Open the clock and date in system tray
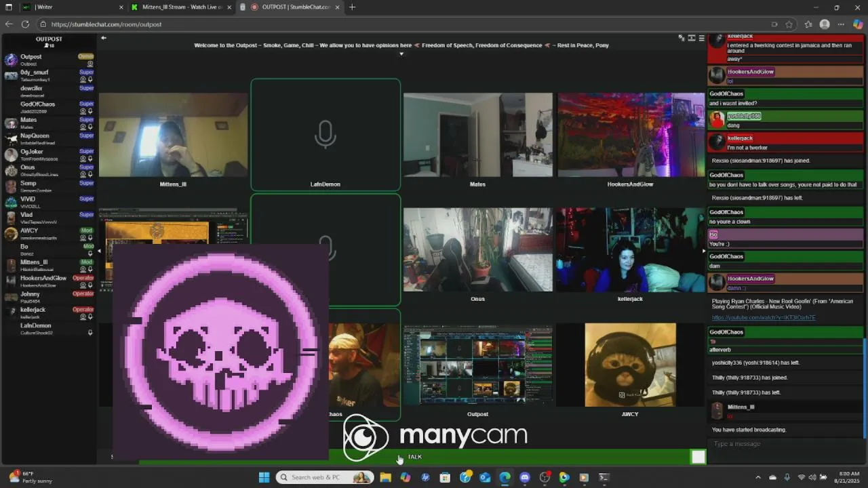This screenshot has height=488, width=868. 846,477
